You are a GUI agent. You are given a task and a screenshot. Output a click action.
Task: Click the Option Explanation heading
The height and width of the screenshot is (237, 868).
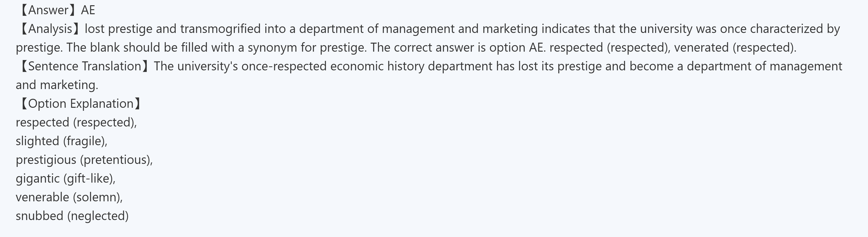(x=81, y=104)
